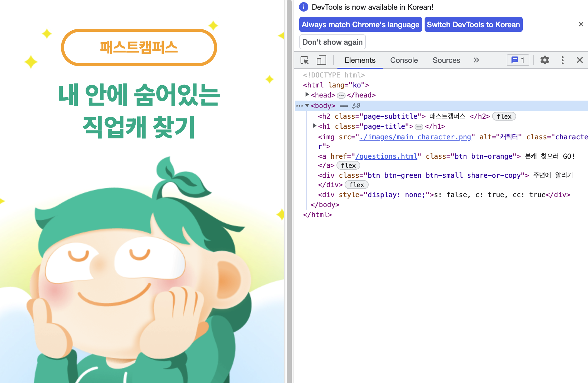588x383 pixels.
Task: Select the highlighted body element
Action: click(x=323, y=106)
